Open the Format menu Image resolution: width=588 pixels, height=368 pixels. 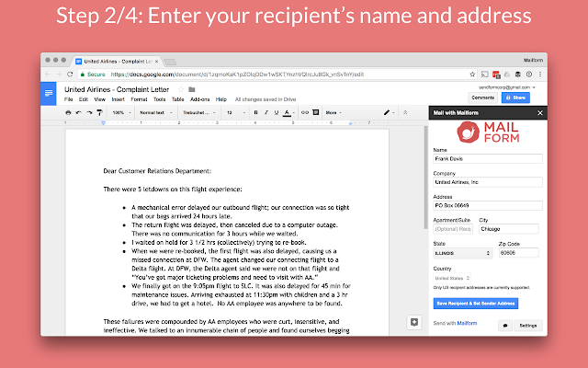pos(139,99)
